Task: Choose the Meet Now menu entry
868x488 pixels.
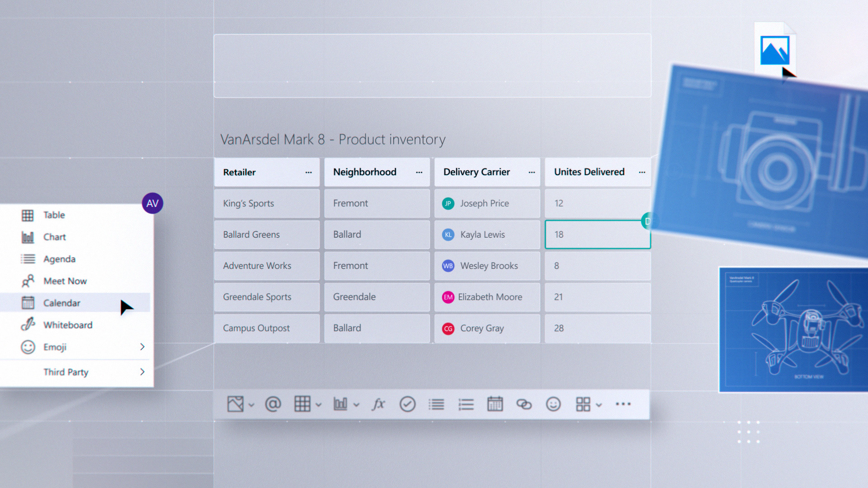Action: pyautogui.click(x=65, y=281)
